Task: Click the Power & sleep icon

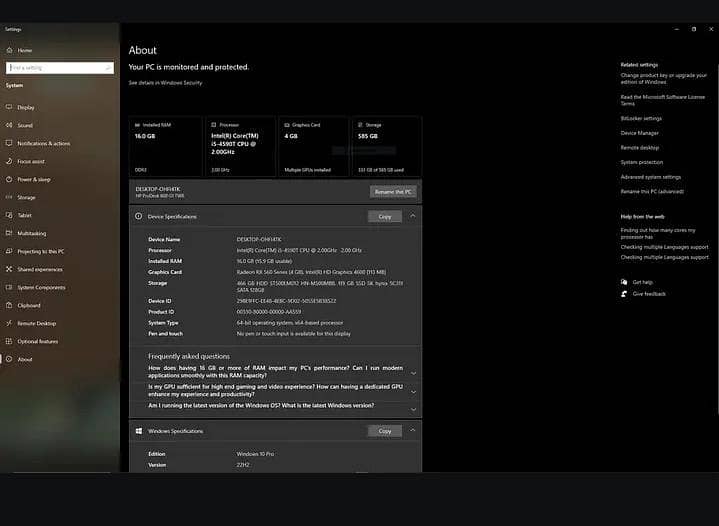Action: [9, 179]
